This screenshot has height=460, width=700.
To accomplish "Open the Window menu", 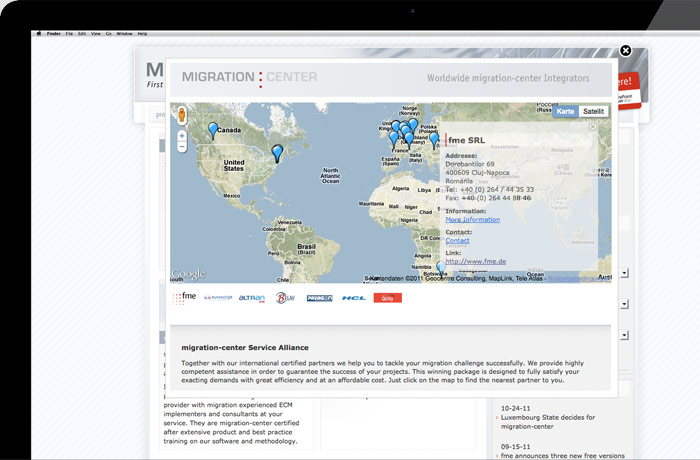I will pyautogui.click(x=124, y=33).
